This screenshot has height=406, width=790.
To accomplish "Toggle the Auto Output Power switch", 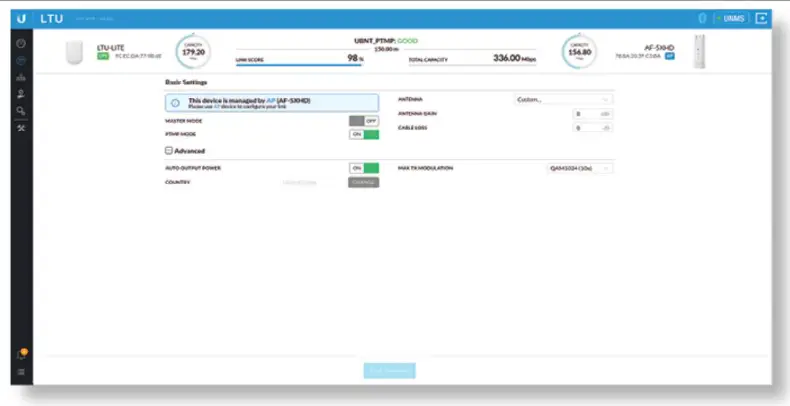I will 364,168.
